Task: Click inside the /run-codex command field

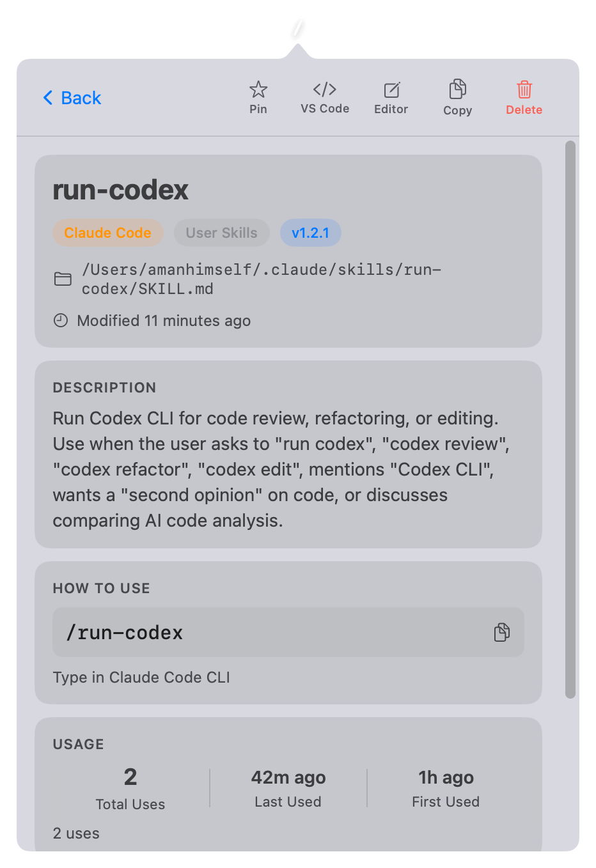Action: (x=256, y=632)
